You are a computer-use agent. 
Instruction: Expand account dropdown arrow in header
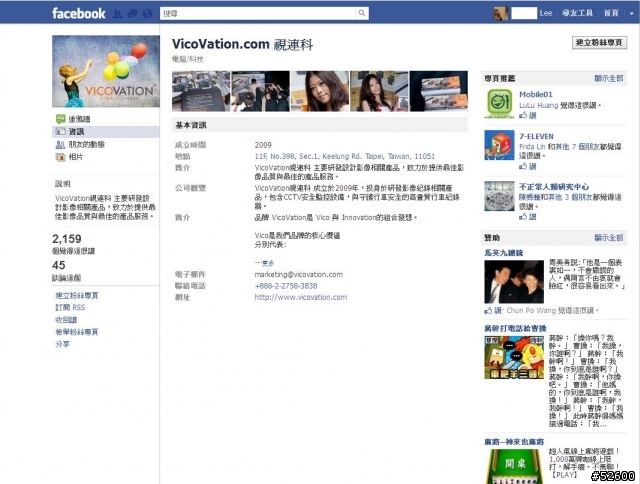pyautogui.click(x=631, y=13)
